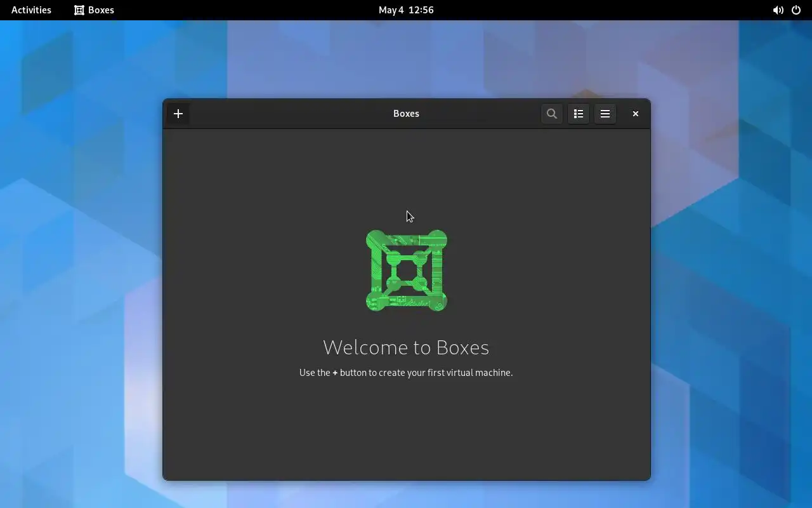Open the Boxes app menu in top bar
The height and width of the screenshot is (508, 812).
coord(94,10)
